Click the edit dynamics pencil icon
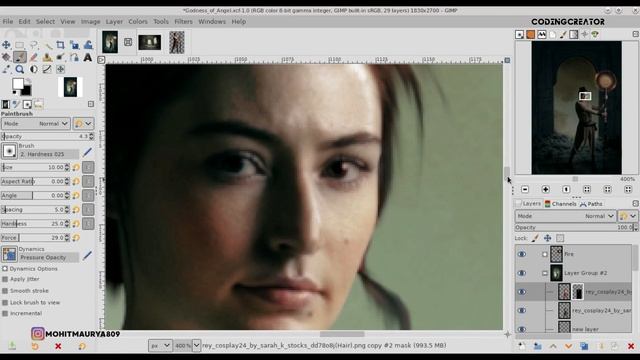 (x=87, y=256)
